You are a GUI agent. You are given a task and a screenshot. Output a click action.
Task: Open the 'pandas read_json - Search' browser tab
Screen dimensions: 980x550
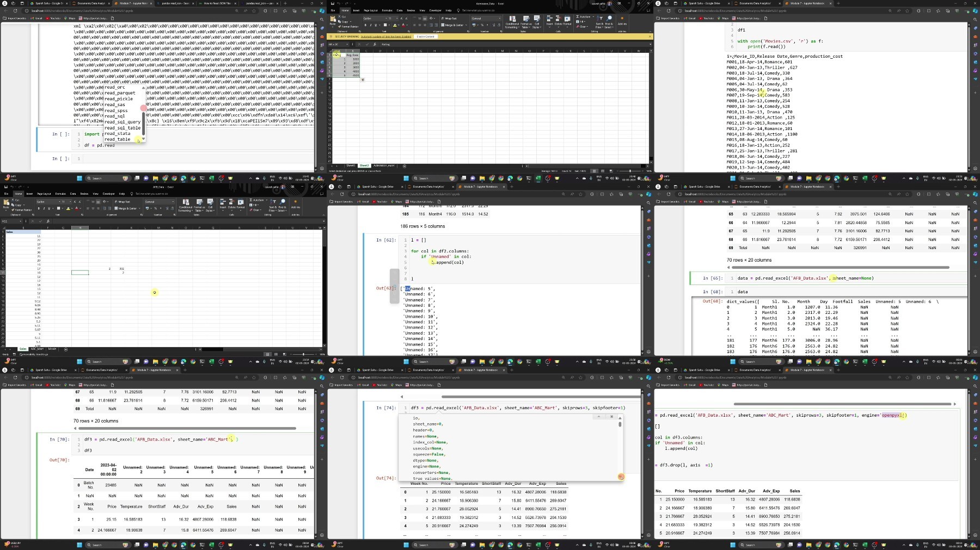pos(175,3)
